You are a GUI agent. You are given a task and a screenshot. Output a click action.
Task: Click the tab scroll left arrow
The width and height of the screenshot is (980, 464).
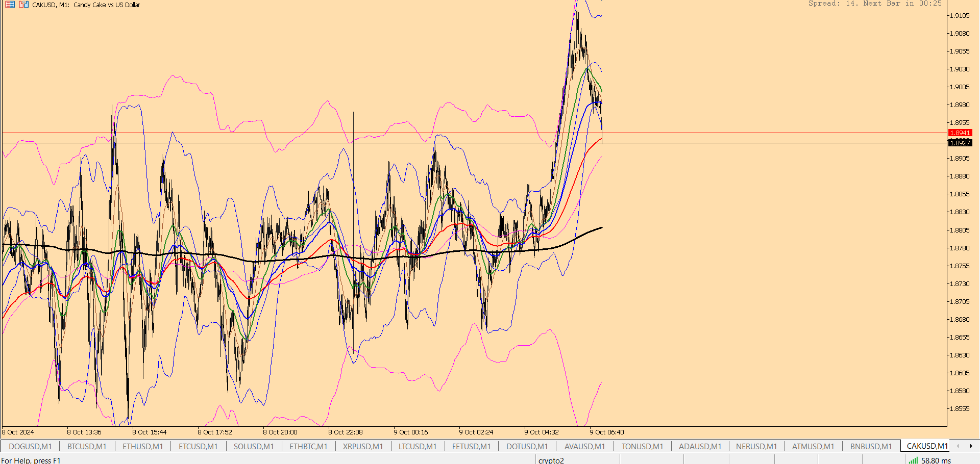[958, 446]
